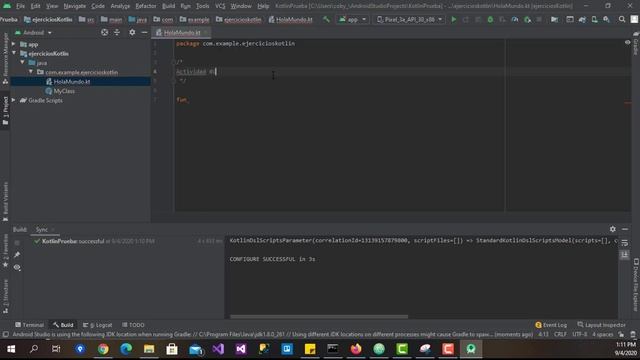Pin the Build tab with pin icon
Viewport: 640px width, 360px height.
click(17, 255)
